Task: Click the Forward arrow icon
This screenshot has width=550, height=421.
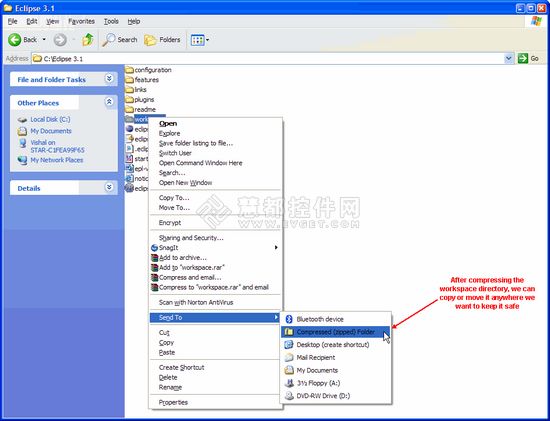Action: tap(60, 40)
